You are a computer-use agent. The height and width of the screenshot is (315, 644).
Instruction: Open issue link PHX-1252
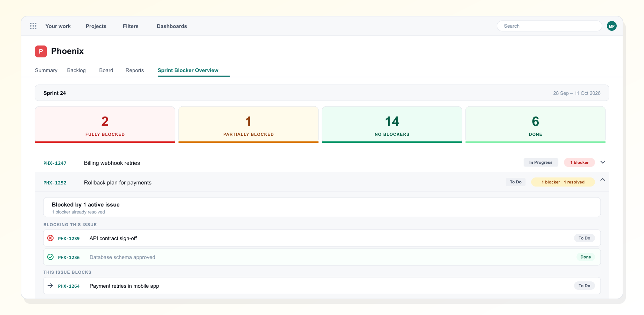coord(55,183)
